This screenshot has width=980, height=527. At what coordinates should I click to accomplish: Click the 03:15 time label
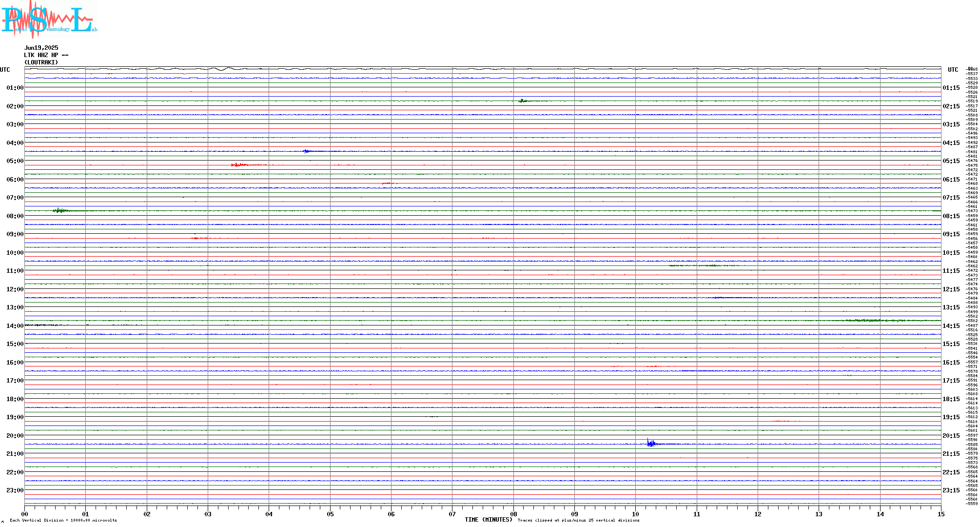pyautogui.click(x=951, y=124)
